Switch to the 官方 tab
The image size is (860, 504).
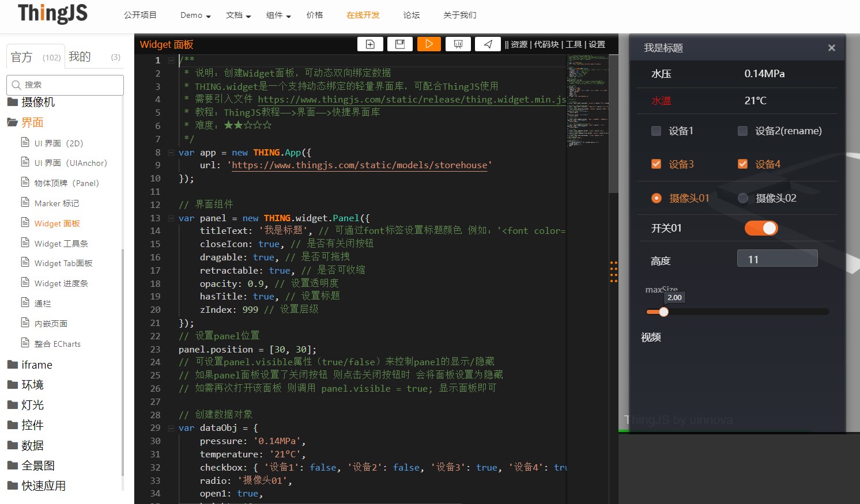35,57
